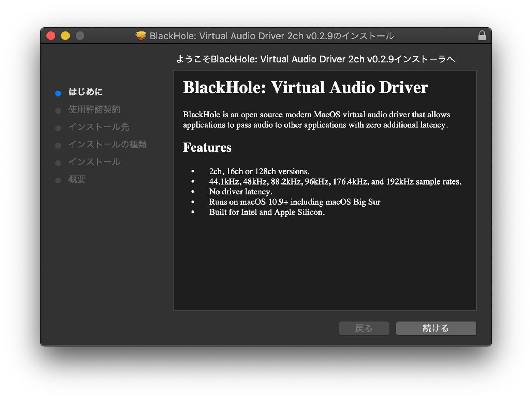This screenshot has height=400, width=532.
Task: Select the インストール step in the sidebar
Action: point(94,162)
